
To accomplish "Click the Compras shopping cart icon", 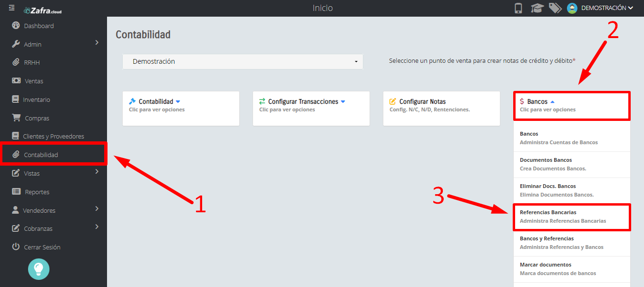I will tap(16, 118).
